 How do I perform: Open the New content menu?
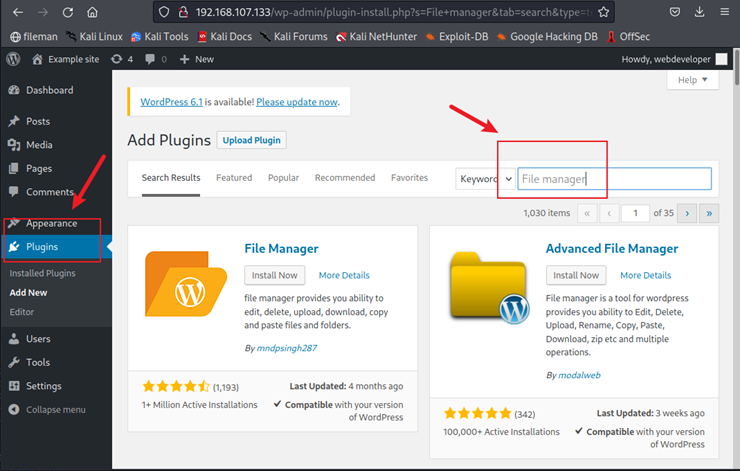[x=197, y=59]
